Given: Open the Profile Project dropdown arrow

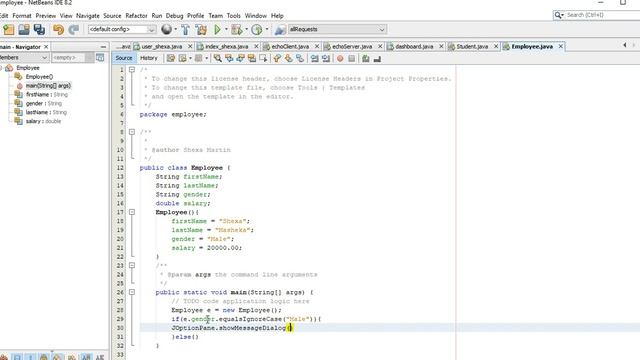Looking at the screenshot, I should click(267, 29).
